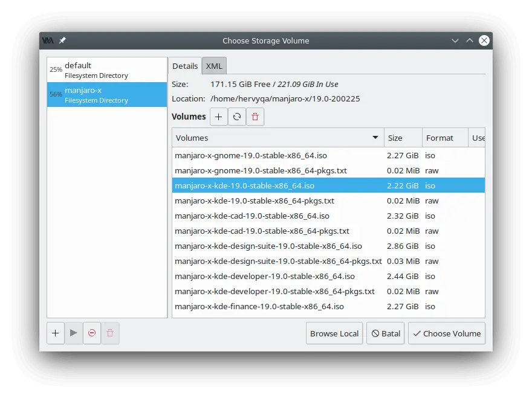Switch to the Details tab
This screenshot has width=532, height=398.
point(185,66)
